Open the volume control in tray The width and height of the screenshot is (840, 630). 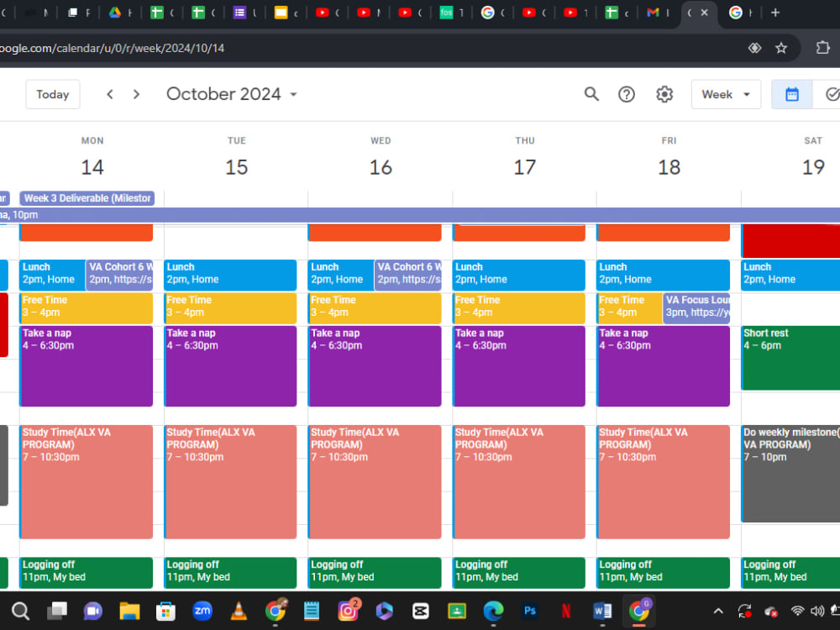click(817, 611)
